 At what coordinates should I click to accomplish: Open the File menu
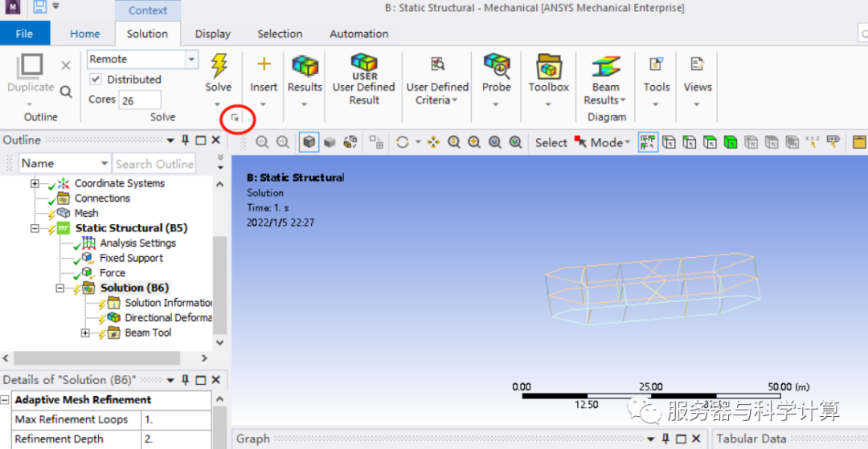(24, 34)
